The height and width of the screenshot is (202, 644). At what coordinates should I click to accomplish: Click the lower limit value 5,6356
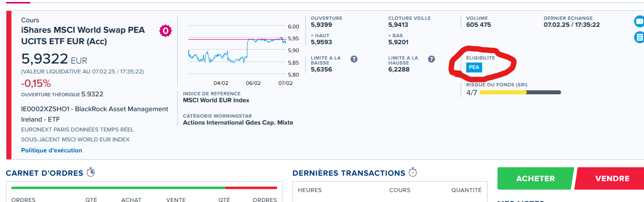321,69
